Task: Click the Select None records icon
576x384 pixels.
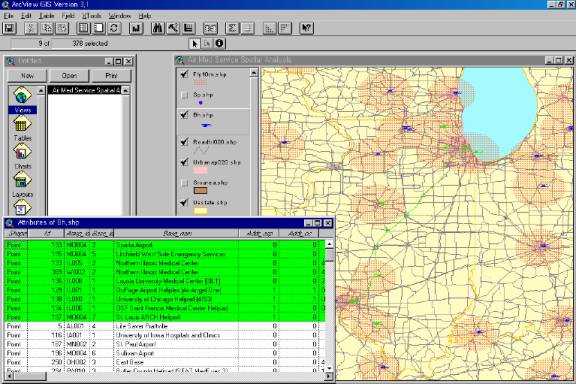Action: click(99, 28)
